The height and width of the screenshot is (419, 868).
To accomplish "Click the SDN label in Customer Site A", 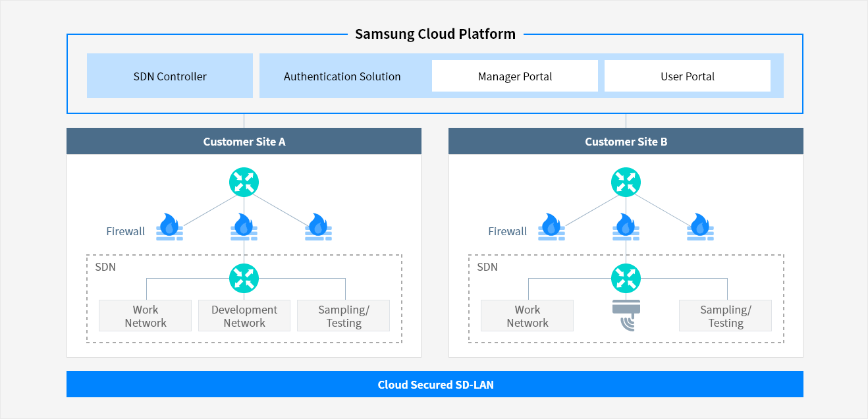I will pos(105,267).
